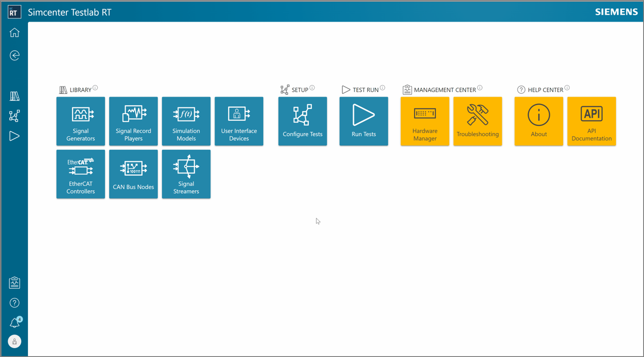Click Configure Tests under SETUP
This screenshot has height=357, width=644.
(x=303, y=121)
